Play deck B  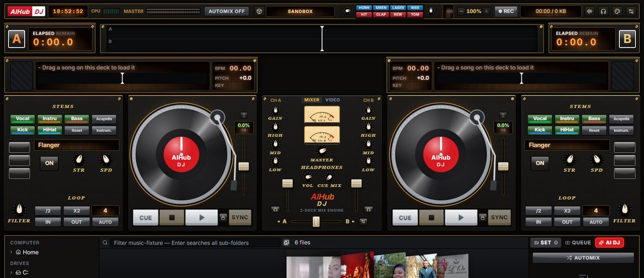tap(461, 218)
